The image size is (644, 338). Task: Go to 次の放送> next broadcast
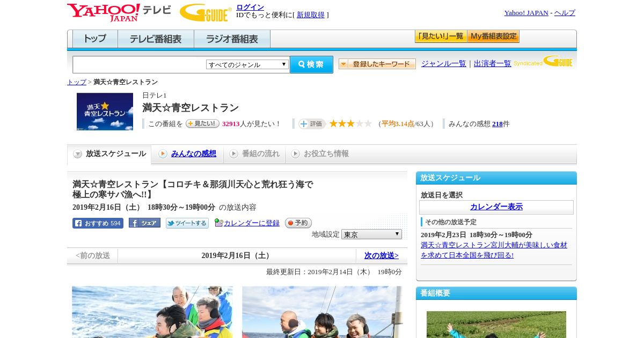click(x=382, y=256)
